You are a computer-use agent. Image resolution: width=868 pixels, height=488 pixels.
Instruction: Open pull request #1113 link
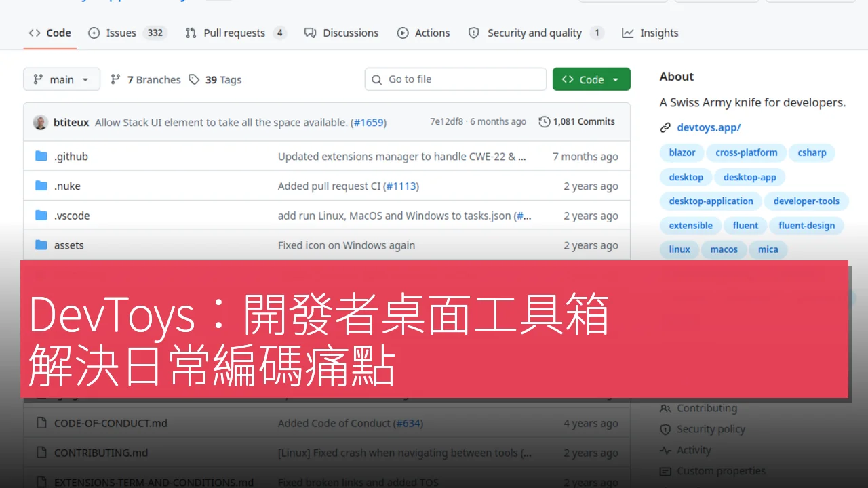coord(400,186)
